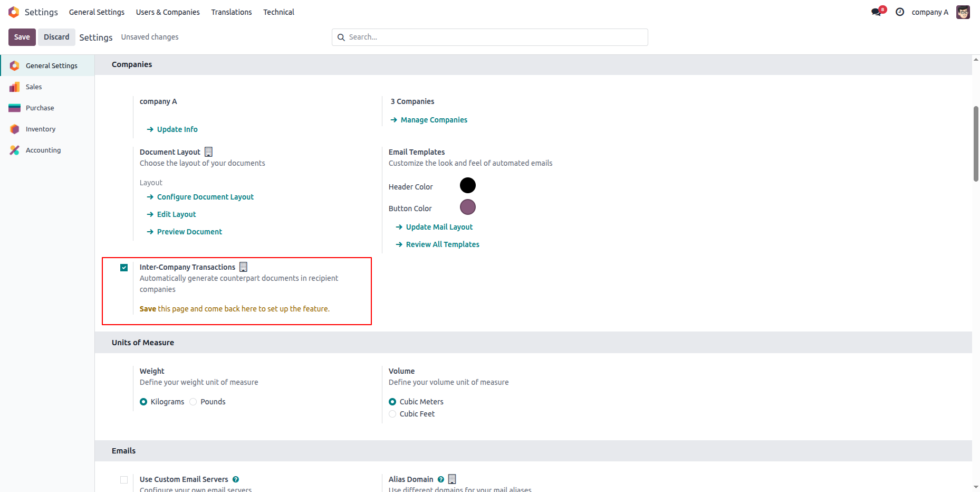
Task: Open the user avatar menu
Action: click(x=963, y=12)
